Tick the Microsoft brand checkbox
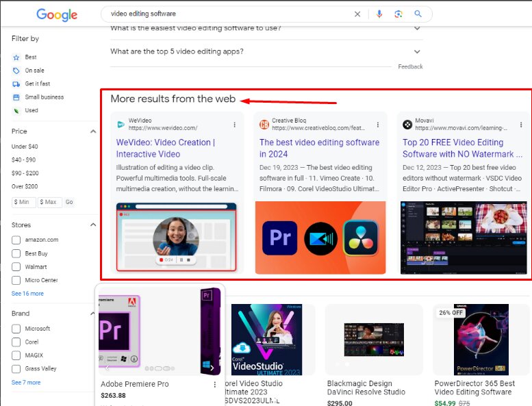 16,329
